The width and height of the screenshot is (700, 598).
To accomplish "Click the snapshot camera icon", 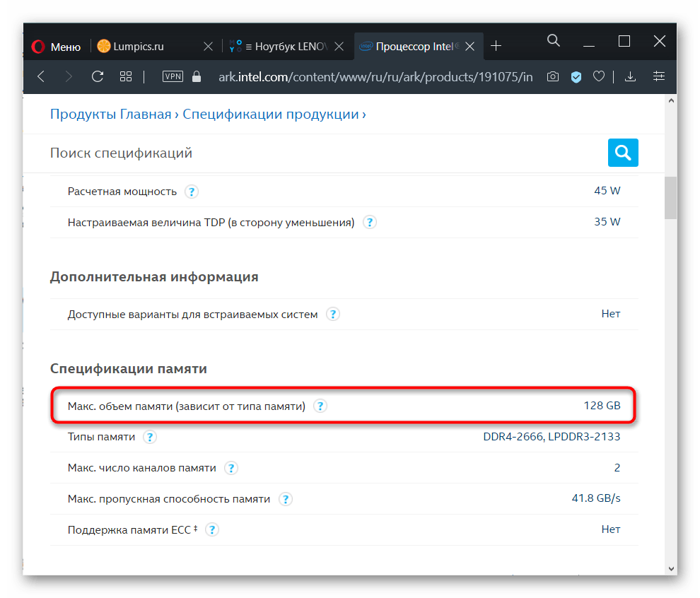I will 554,76.
